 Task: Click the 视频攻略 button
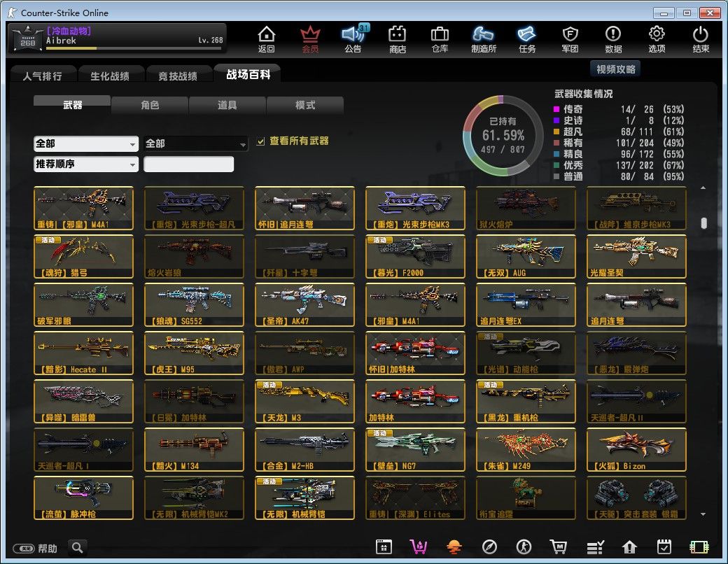pyautogui.click(x=615, y=69)
